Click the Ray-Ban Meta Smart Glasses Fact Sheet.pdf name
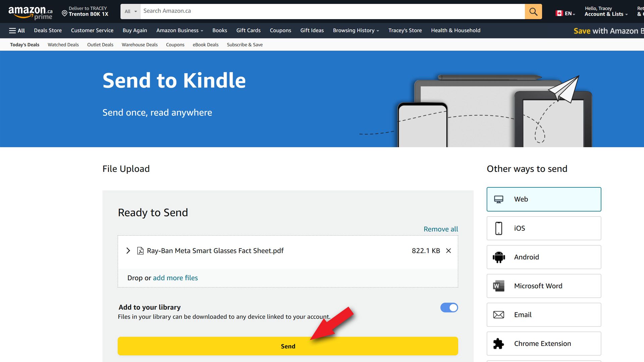 215,251
